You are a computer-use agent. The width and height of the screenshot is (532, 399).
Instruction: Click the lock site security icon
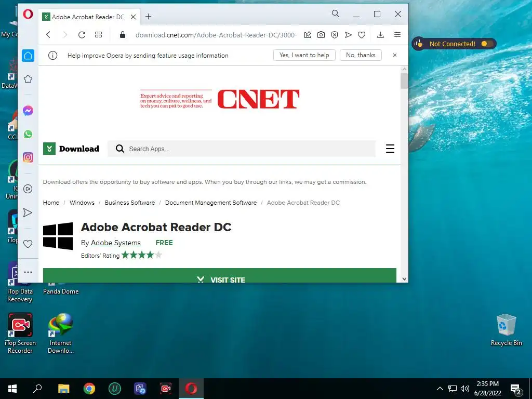coord(123,35)
